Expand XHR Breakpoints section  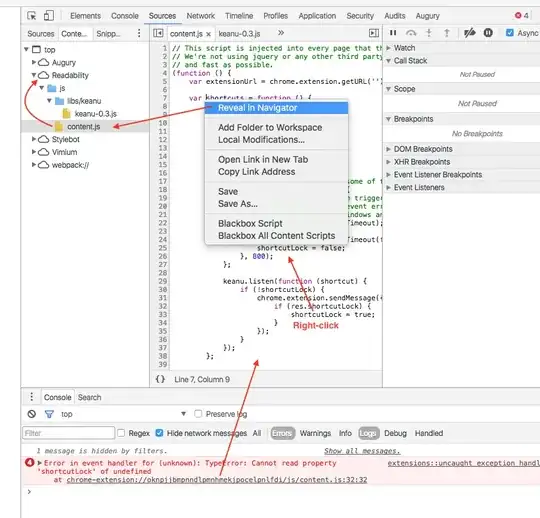point(388,162)
